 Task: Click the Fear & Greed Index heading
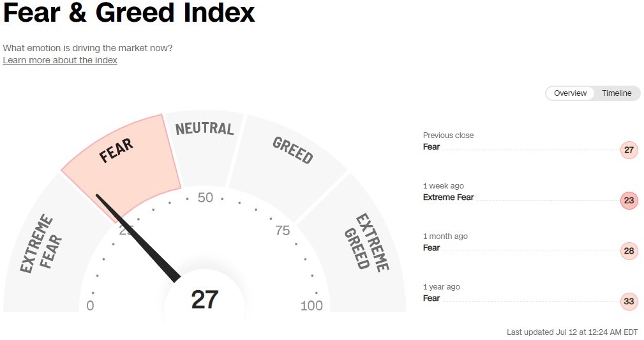pos(129,13)
